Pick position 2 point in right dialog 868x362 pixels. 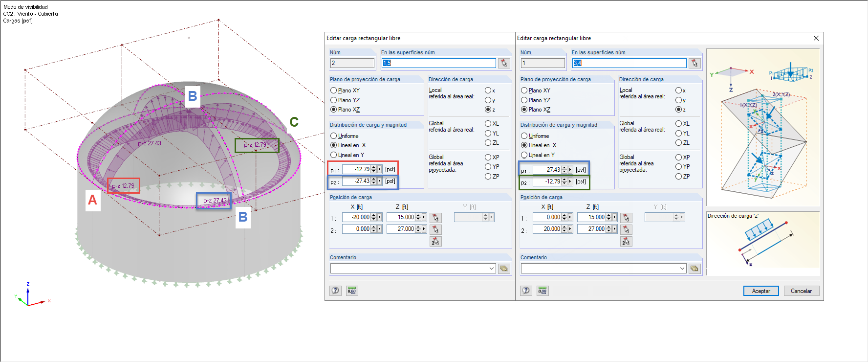(626, 229)
